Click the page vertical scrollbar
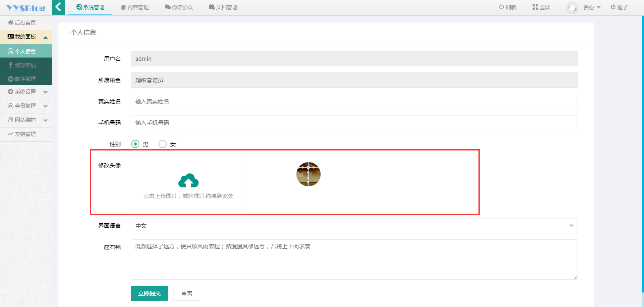This screenshot has width=644, height=307. pyautogui.click(x=642, y=154)
